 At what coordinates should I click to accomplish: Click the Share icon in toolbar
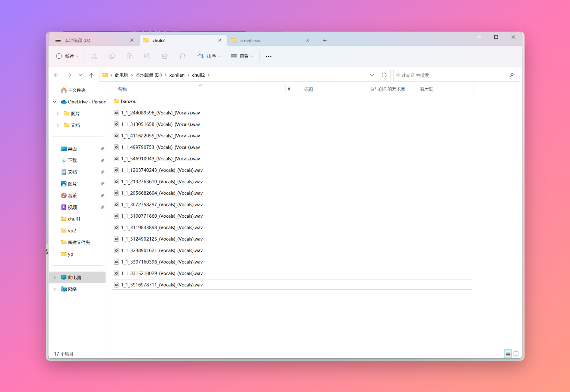point(165,56)
